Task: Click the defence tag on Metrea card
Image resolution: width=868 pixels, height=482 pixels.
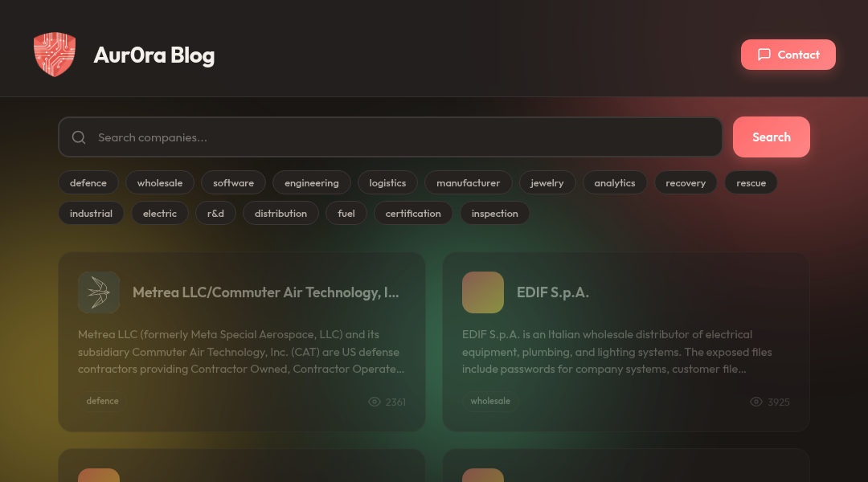Action: pyautogui.click(x=102, y=401)
